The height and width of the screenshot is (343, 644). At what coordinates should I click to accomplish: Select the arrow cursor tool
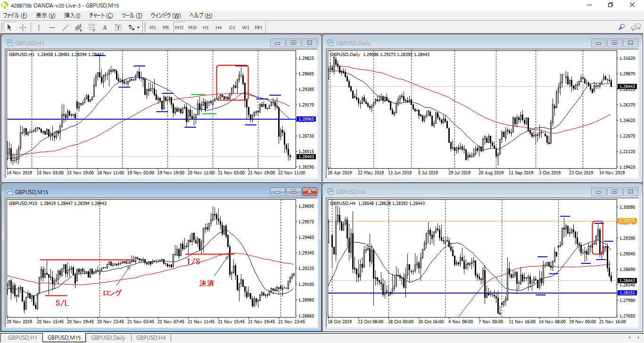coord(9,27)
